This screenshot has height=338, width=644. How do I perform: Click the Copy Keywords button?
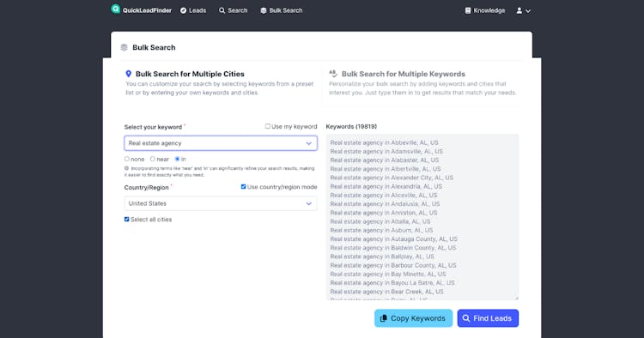click(413, 318)
